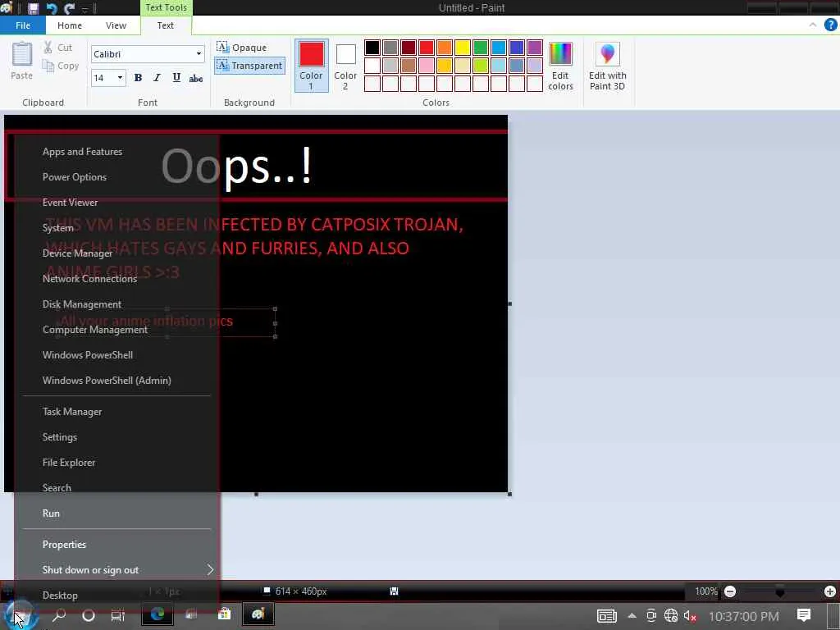Viewport: 840px width, 630px height.
Task: Click the zoom out minus button
Action: point(729,591)
